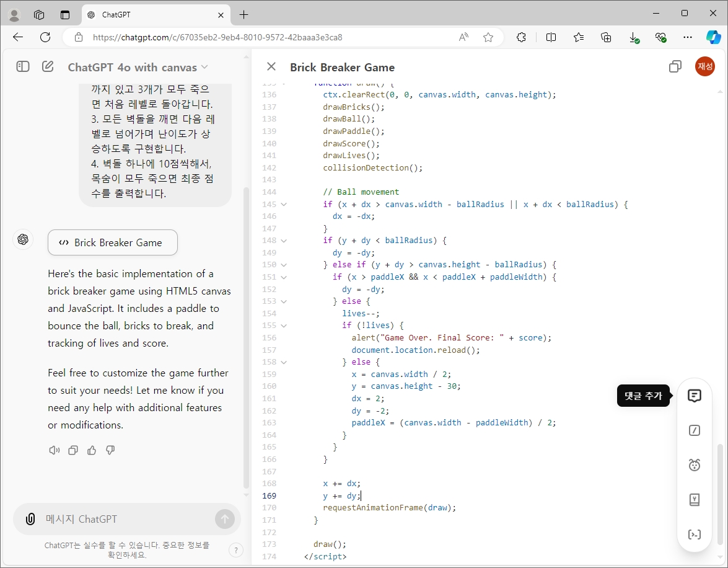View site information lock icon
This screenshot has width=728, height=568.
(79, 37)
